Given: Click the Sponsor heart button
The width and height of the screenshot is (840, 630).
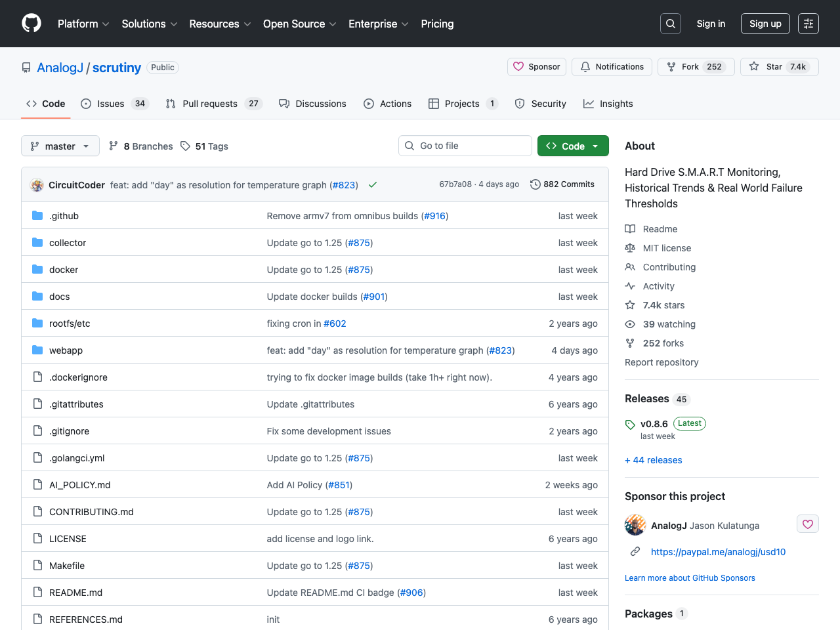Looking at the screenshot, I should coord(537,67).
